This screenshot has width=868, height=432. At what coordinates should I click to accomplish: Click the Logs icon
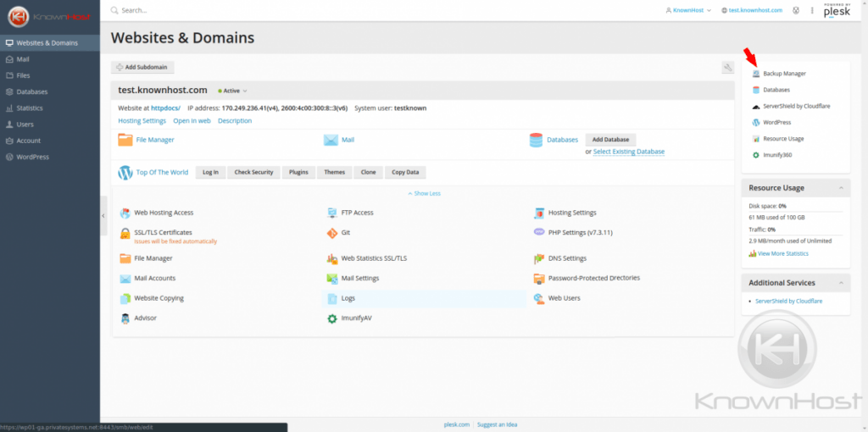(332, 299)
